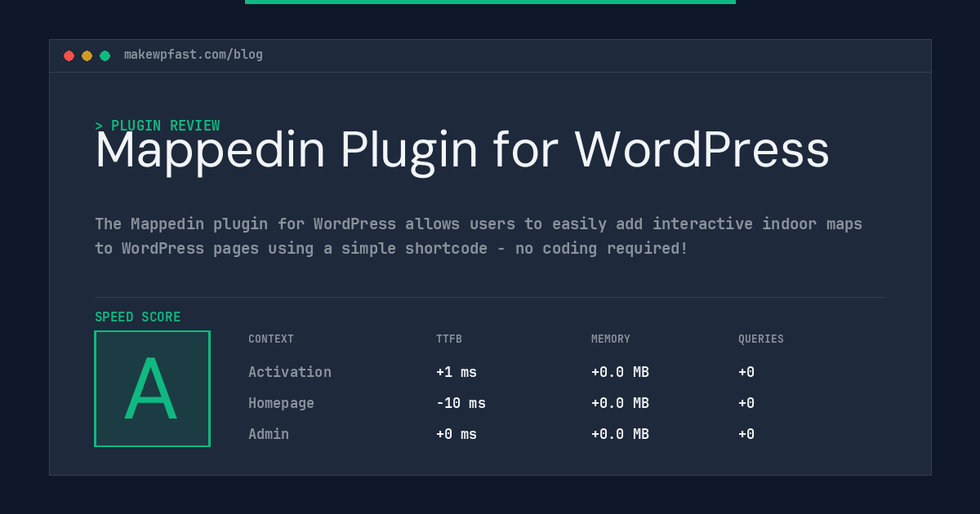This screenshot has height=514, width=980.
Task: Click the Homepage TTFB value '-10 ms'
Action: pos(461,403)
